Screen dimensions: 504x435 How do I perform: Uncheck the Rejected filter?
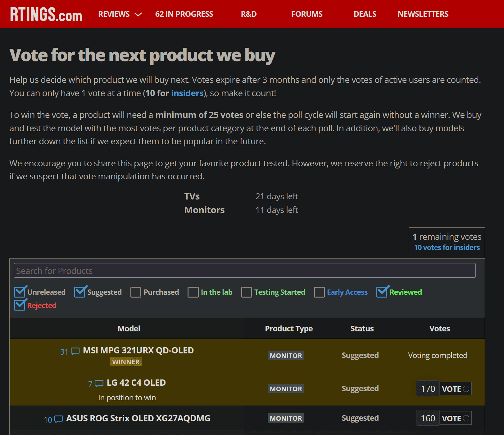point(20,305)
